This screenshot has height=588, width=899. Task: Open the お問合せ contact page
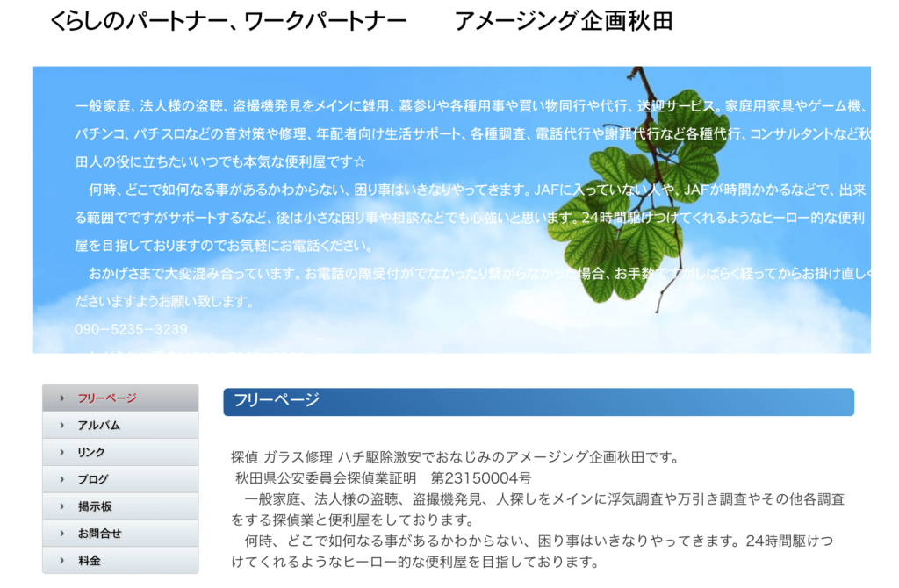(99, 534)
